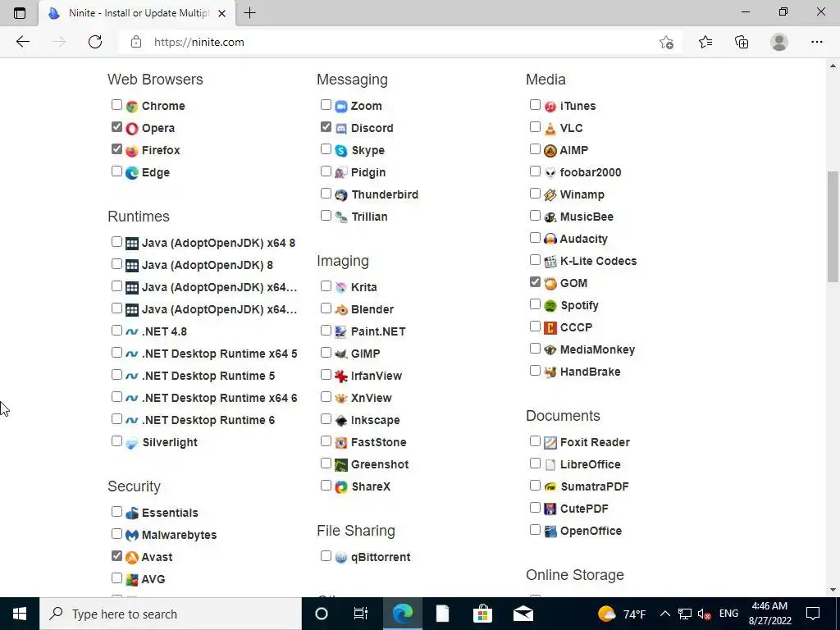Screen dimensions: 840x630
Task: Go back to previous page
Action: tap(23, 42)
